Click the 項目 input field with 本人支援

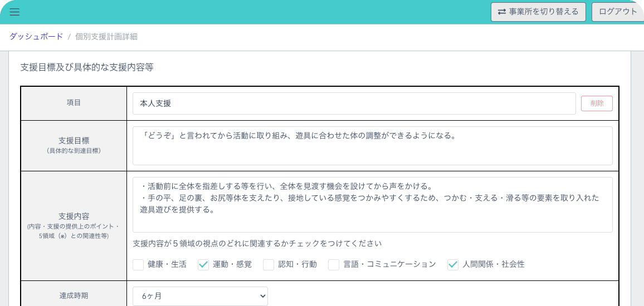click(354, 103)
